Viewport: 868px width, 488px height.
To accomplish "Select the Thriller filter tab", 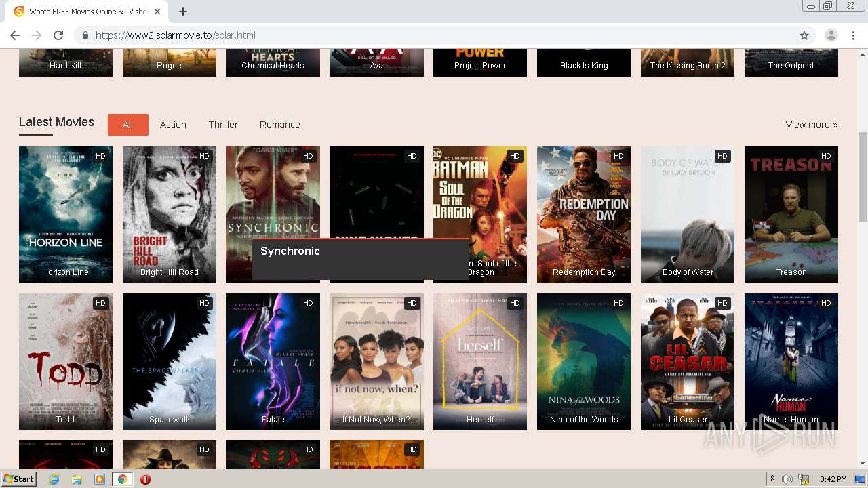I will (223, 125).
